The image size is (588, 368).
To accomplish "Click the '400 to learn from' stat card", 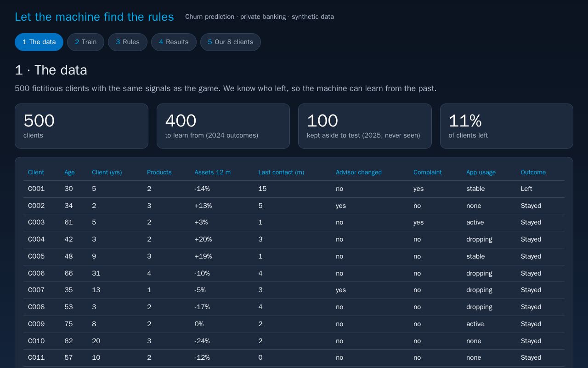I will (223, 126).
